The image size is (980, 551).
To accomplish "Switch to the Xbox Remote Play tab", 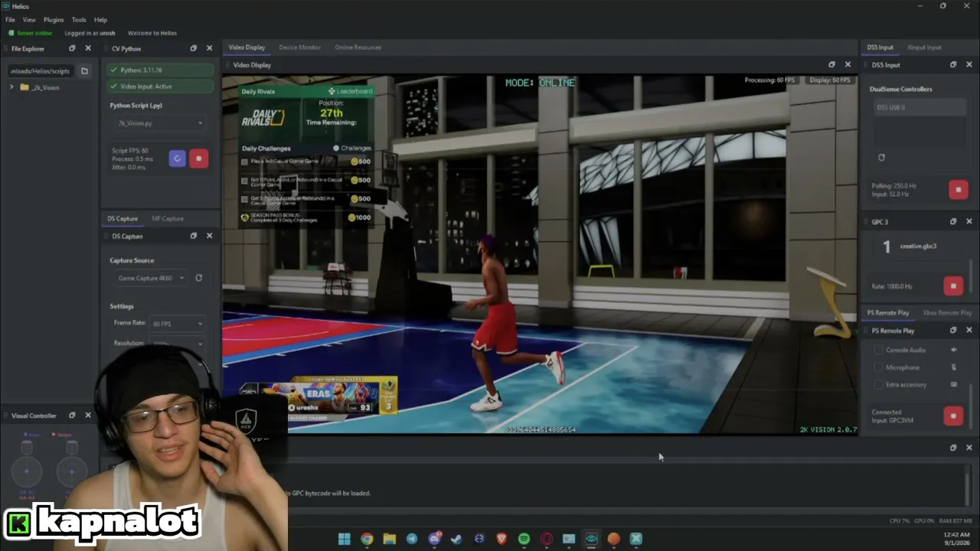I will click(x=947, y=313).
